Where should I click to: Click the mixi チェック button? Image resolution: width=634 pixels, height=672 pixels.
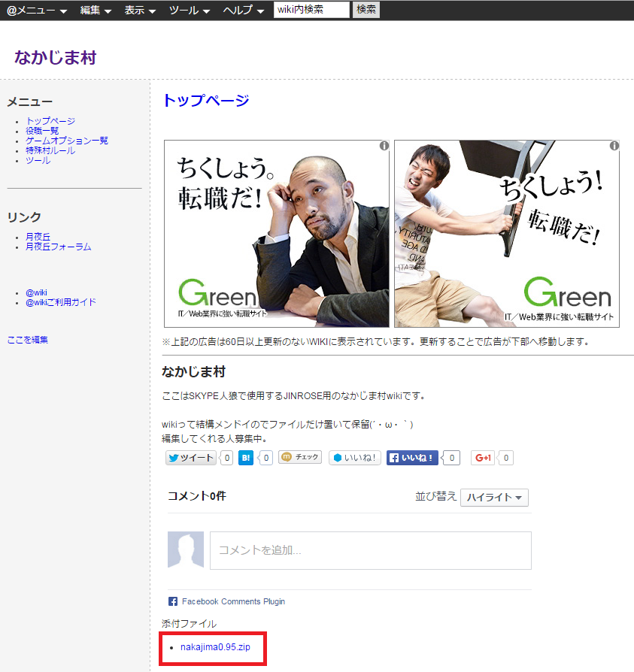pos(300,457)
